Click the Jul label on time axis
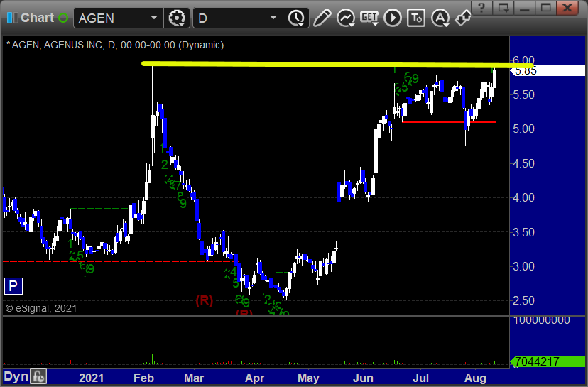Image resolution: width=588 pixels, height=387 pixels. click(420, 378)
